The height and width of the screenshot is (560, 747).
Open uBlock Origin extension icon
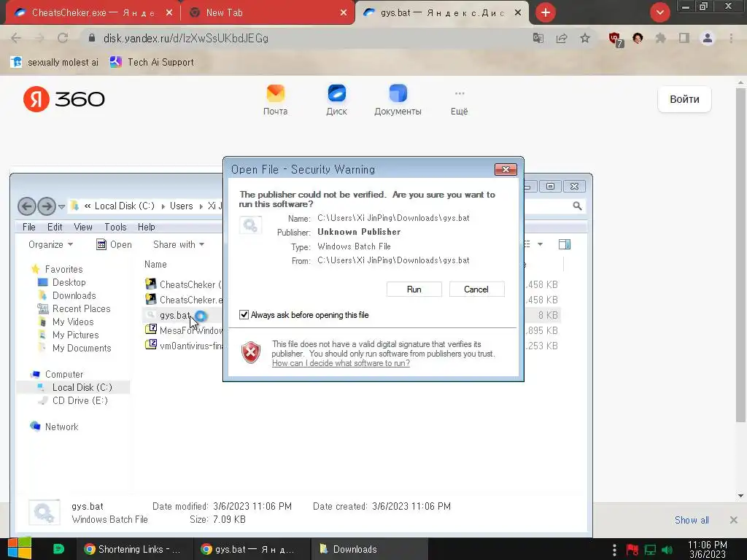click(615, 39)
